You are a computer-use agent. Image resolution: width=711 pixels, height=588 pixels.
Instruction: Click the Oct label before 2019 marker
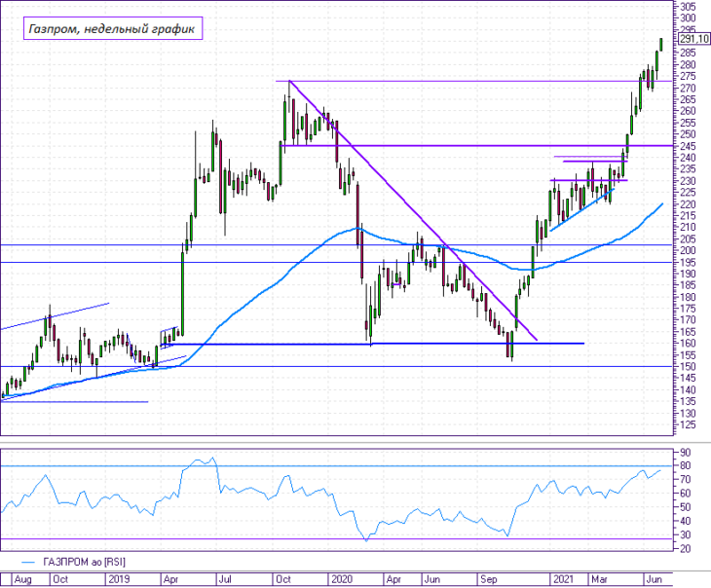point(60,579)
